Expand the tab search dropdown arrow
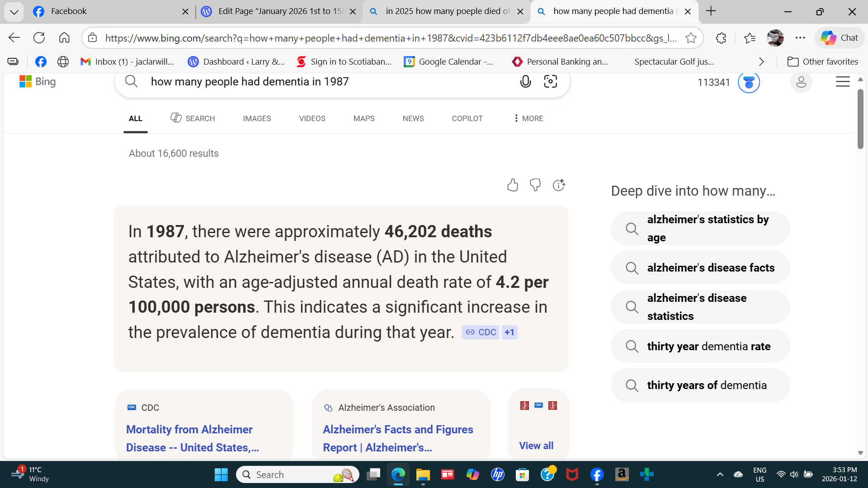The width and height of the screenshot is (868, 488). (x=14, y=12)
